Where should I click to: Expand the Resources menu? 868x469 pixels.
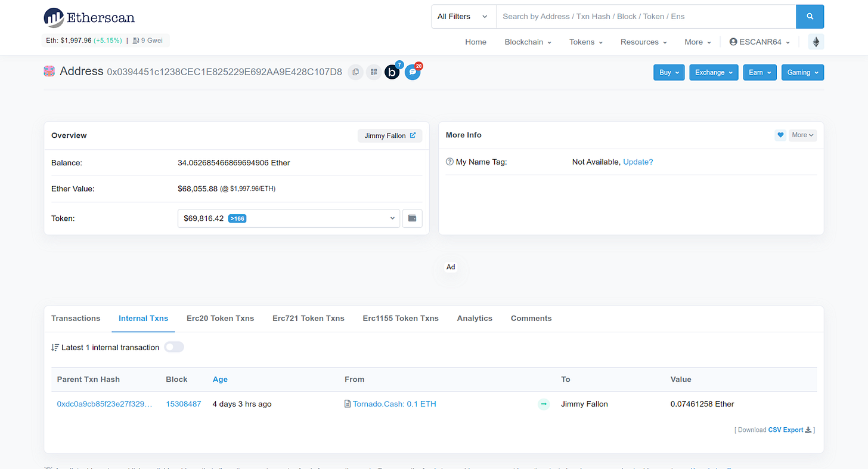tap(643, 42)
